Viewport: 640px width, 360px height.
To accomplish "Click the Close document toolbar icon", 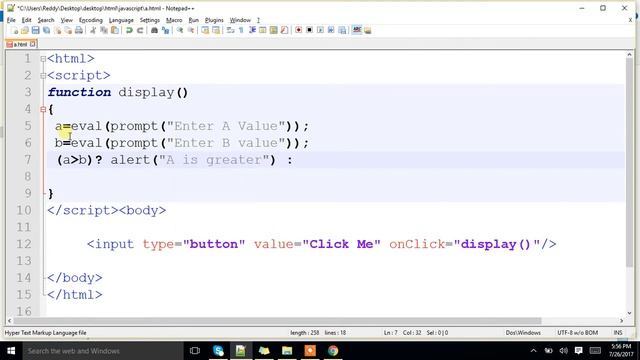I will tap(58, 30).
